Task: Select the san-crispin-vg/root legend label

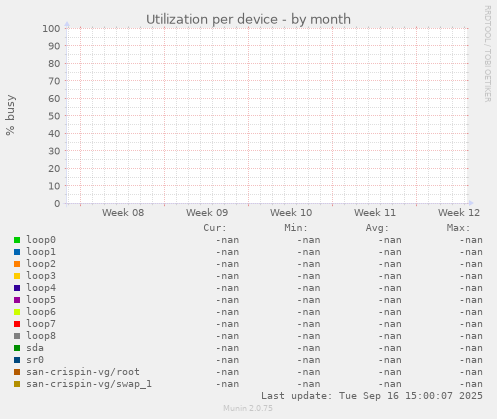Action: pos(83,372)
